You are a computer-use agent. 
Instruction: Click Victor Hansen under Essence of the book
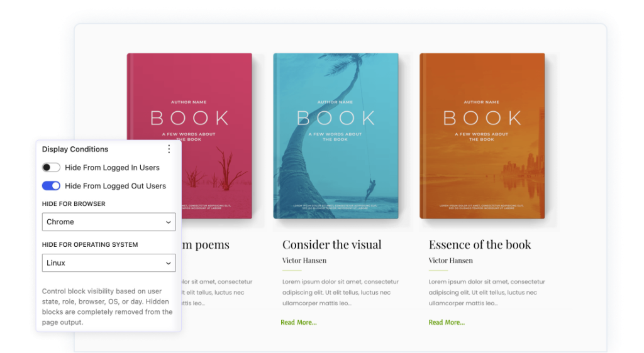point(450,260)
